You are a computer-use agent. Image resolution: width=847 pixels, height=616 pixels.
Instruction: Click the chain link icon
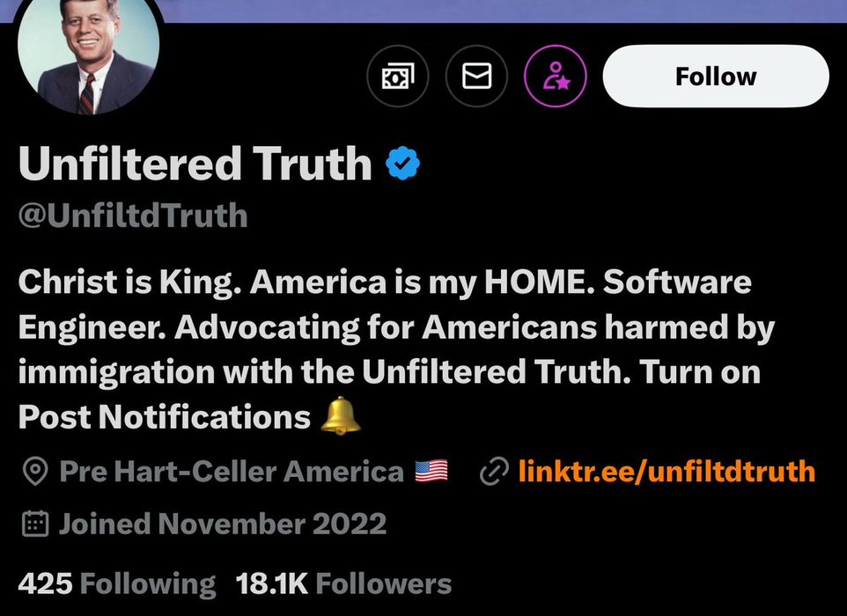[x=492, y=473]
